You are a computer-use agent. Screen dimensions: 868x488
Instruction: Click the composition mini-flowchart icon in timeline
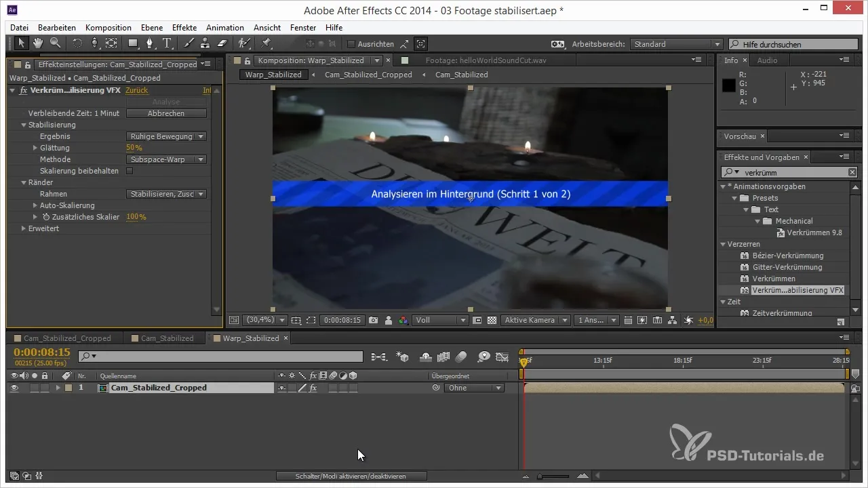tap(378, 356)
